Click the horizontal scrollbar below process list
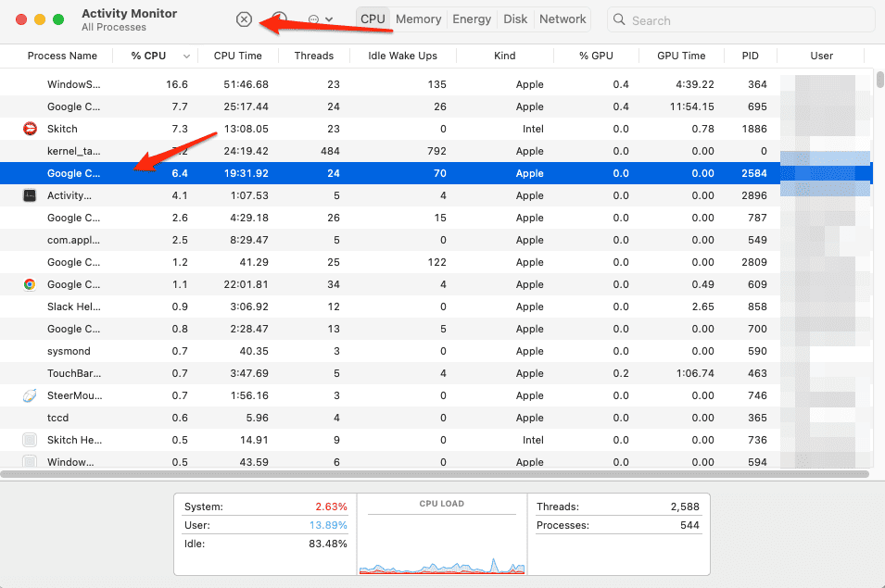The width and height of the screenshot is (885, 588). click(436, 474)
